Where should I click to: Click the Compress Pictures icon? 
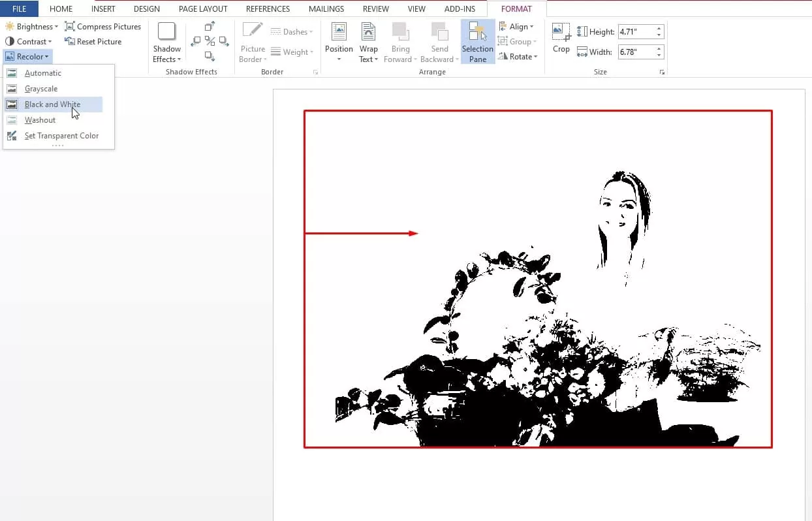point(70,27)
